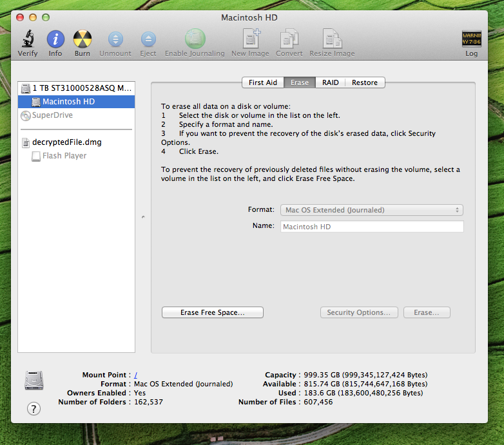
Task: Zoom the window with the green button
Action: click(x=46, y=17)
